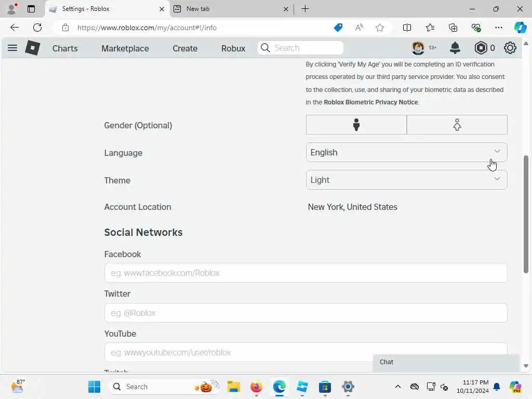This screenshot has height=399, width=532.
Task: Open Edge Settings and more menu
Action: click(498, 28)
